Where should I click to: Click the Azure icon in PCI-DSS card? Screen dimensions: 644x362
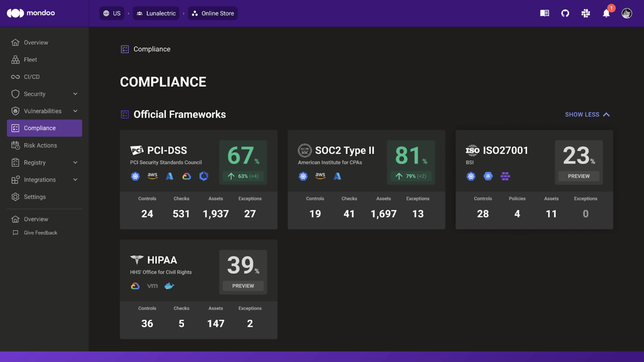[x=169, y=176]
